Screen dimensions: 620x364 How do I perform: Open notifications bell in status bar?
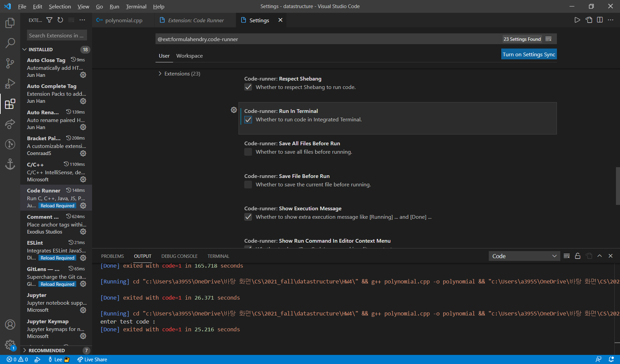[611, 359]
